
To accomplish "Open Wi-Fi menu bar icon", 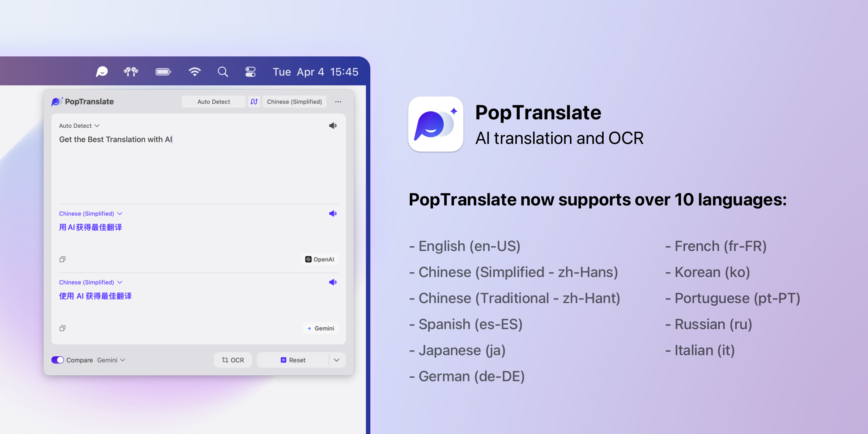I will click(x=195, y=72).
